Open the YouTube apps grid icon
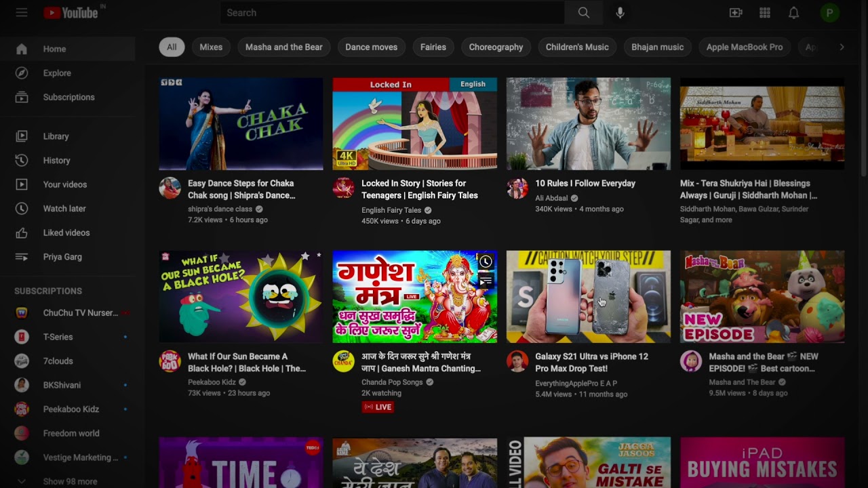 (x=765, y=13)
